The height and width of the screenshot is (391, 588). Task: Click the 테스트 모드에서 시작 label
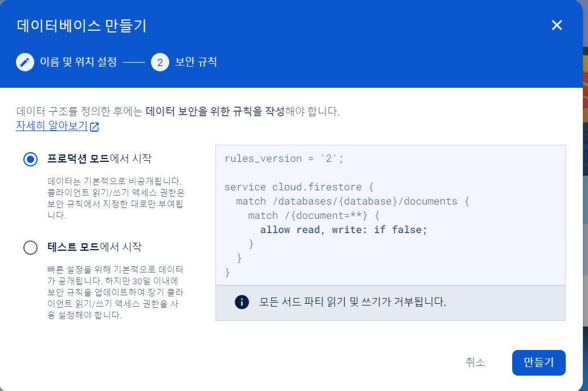click(x=95, y=247)
